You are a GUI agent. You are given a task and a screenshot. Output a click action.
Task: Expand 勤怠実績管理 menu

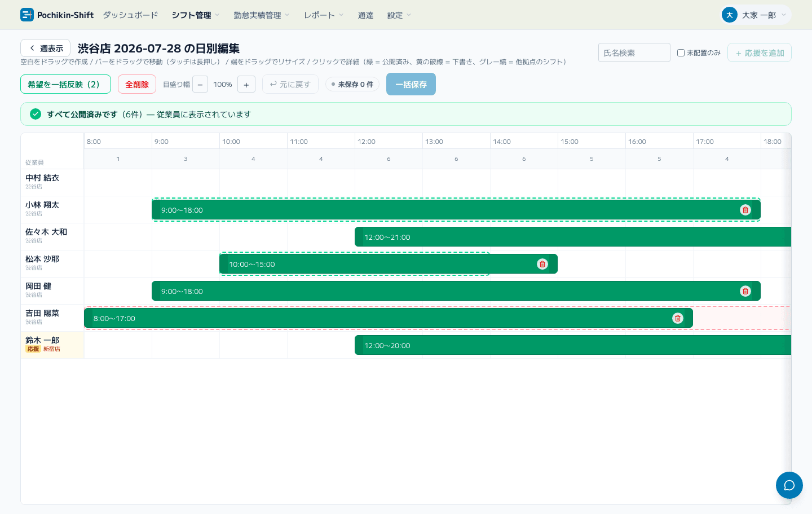[262, 15]
